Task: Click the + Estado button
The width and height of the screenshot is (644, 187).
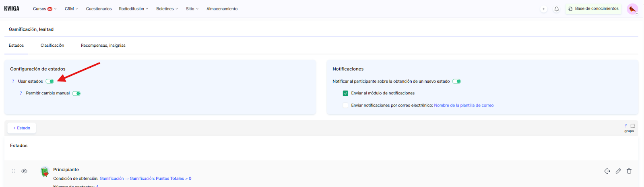Action: 22,128
